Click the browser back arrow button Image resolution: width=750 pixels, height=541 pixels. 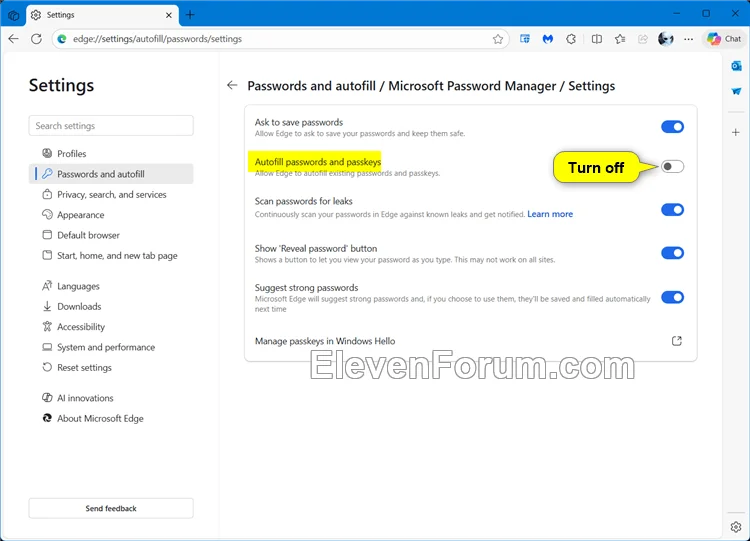pyautogui.click(x=13, y=39)
